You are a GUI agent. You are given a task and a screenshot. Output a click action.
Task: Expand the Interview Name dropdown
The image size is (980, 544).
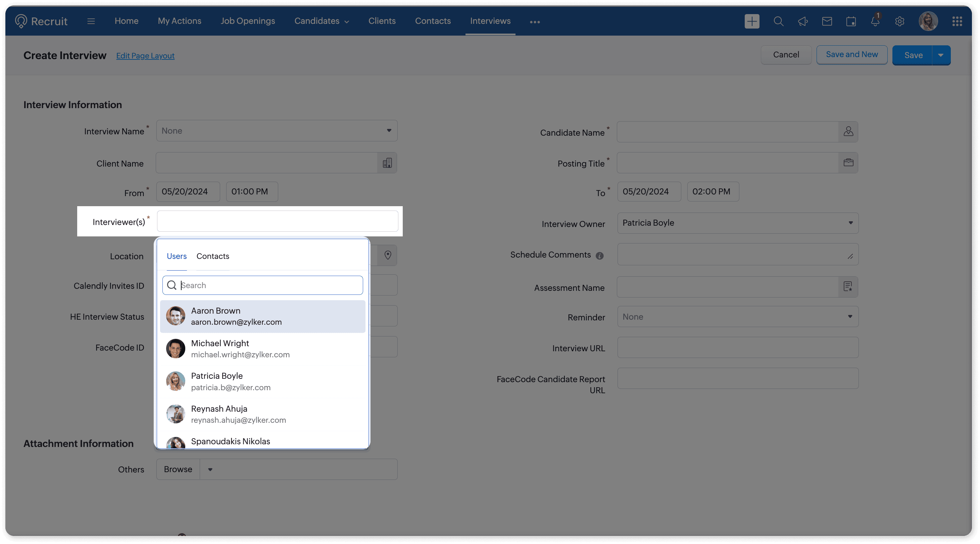(389, 131)
